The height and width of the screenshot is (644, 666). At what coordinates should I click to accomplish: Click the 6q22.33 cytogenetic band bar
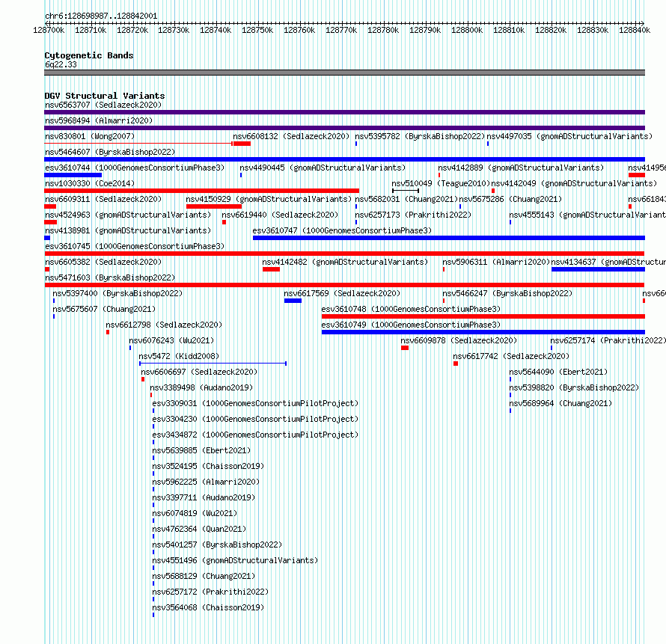tap(344, 73)
